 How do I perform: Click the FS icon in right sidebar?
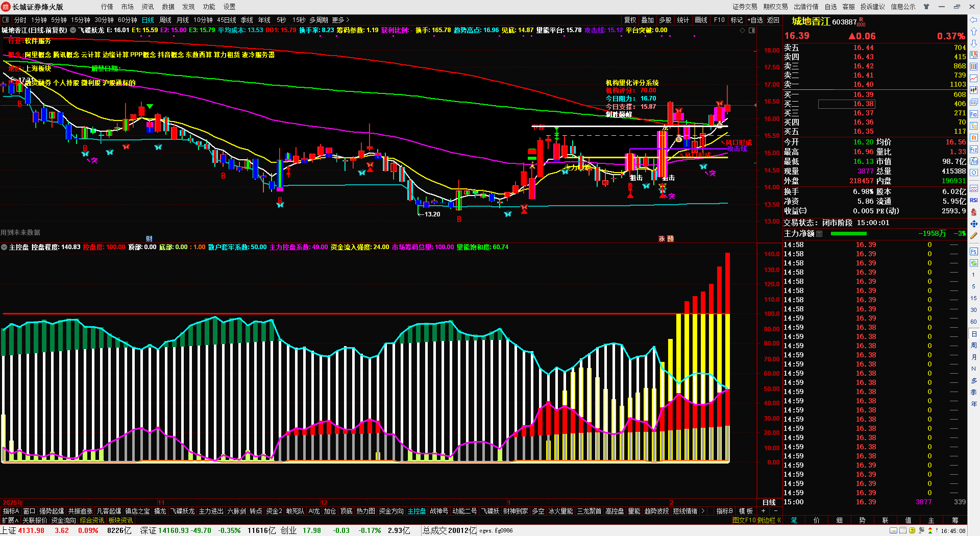[x=974, y=252]
